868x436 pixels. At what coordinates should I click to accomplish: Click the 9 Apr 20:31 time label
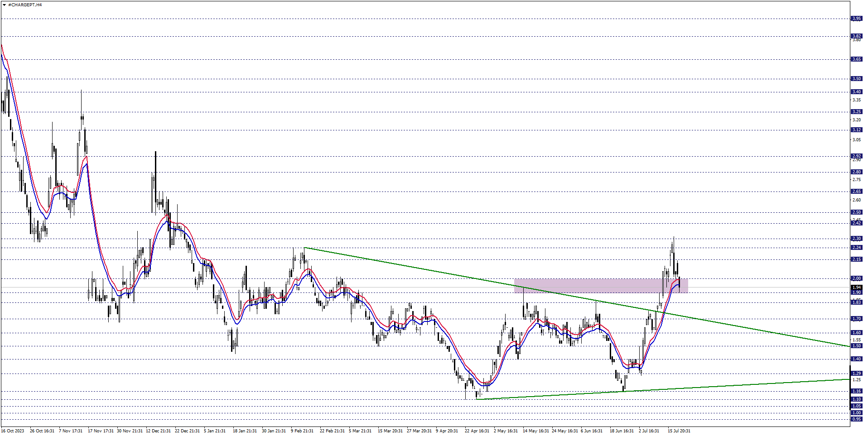447,431
